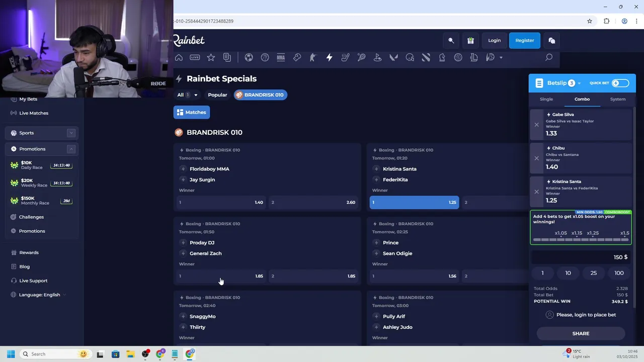
Task: Select the chess knight sport icon
Action: (442, 57)
